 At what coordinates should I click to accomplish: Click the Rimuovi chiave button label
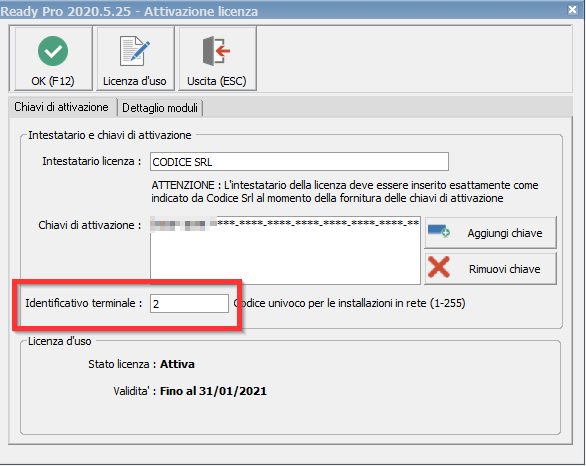pos(505,269)
